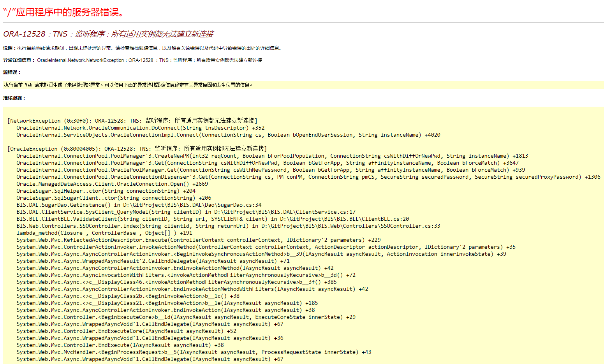Screen dimensions: 604x364
Task: Click the ClientService.SysClient_QueryModel stack line
Action: tap(186, 212)
